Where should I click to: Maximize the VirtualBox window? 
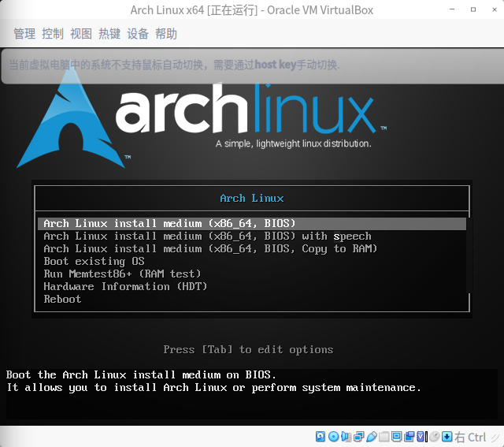tap(473, 9)
